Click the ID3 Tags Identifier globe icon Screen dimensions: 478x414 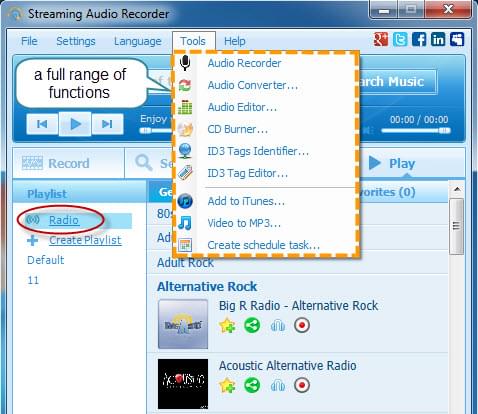click(x=185, y=151)
